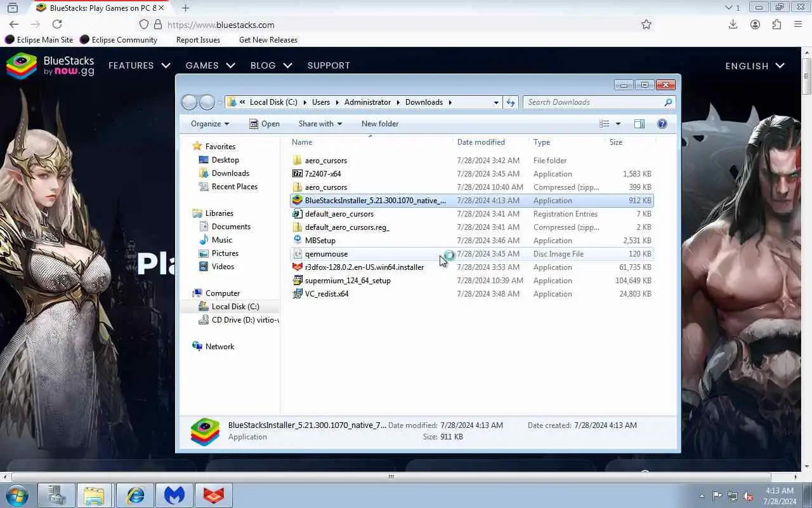
Task: Expand the FEATURES menu chevron
Action: [166, 65]
